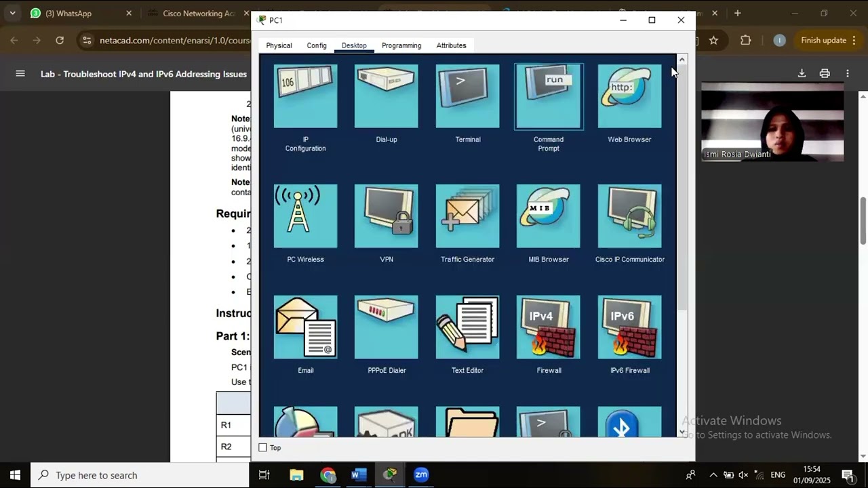Open the Bluetooth app icon
This screenshot has height=488, width=868.
(629, 422)
